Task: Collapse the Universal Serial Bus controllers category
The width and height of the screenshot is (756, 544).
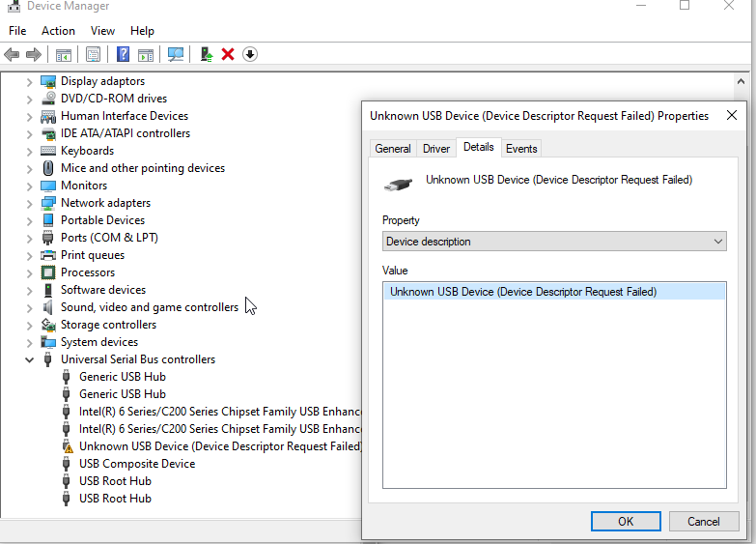Action: [x=29, y=359]
